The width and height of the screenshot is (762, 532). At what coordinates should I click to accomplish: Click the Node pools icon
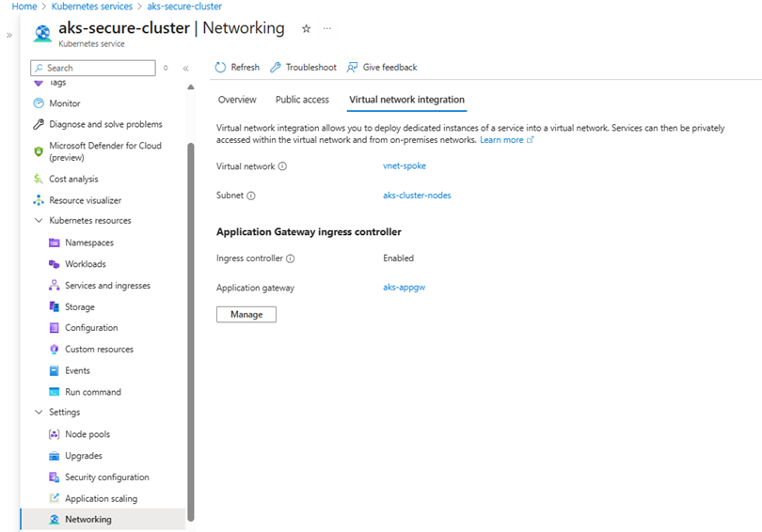point(54,434)
